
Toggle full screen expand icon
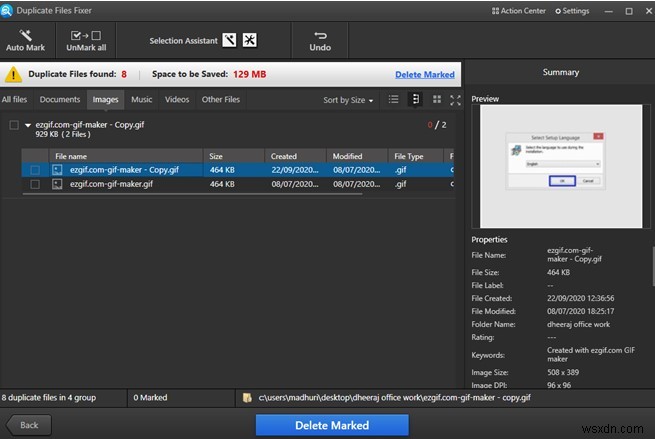coord(455,100)
